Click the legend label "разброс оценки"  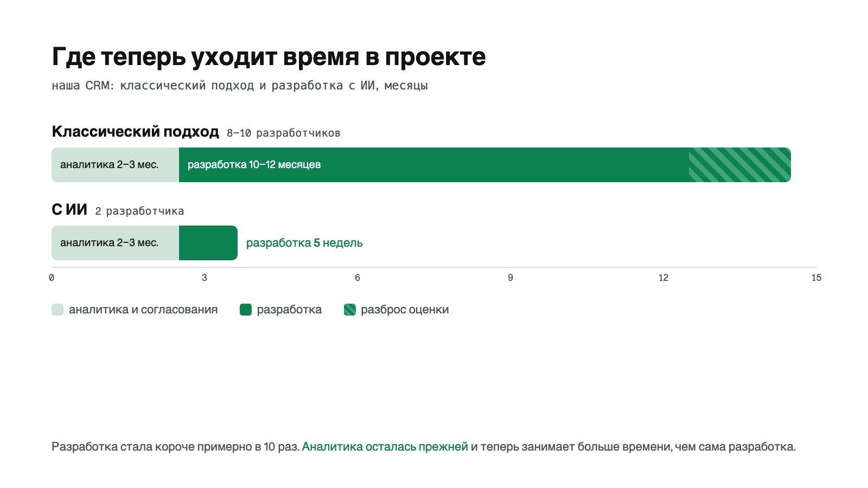point(405,310)
